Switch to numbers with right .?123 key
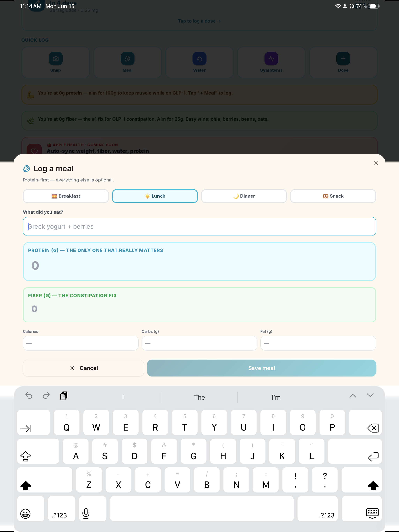 (x=317, y=508)
